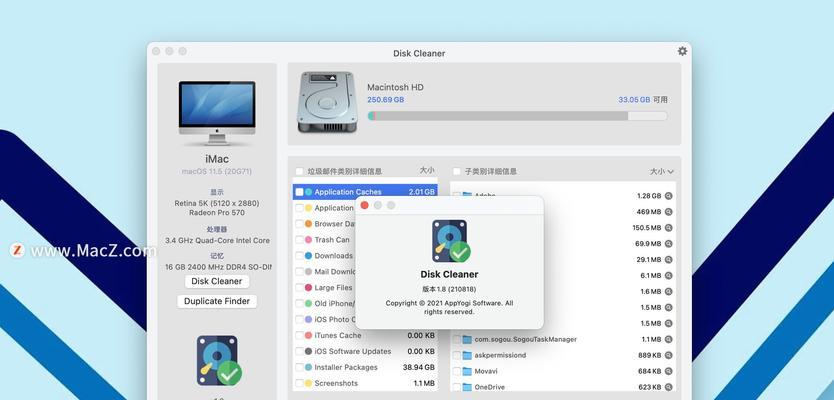The height and width of the screenshot is (400, 834).
Task: Click the 垃圾邮件类别详细信息 header label
Action: tap(345, 171)
